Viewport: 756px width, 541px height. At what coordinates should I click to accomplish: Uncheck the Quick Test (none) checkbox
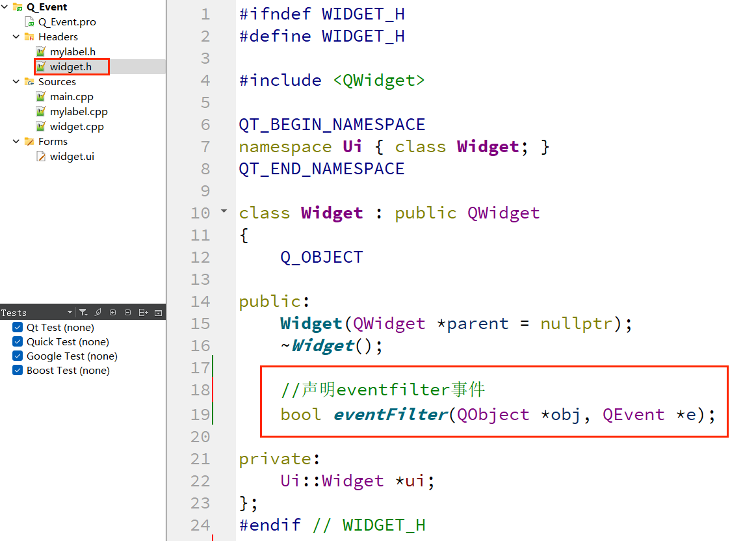coord(18,342)
